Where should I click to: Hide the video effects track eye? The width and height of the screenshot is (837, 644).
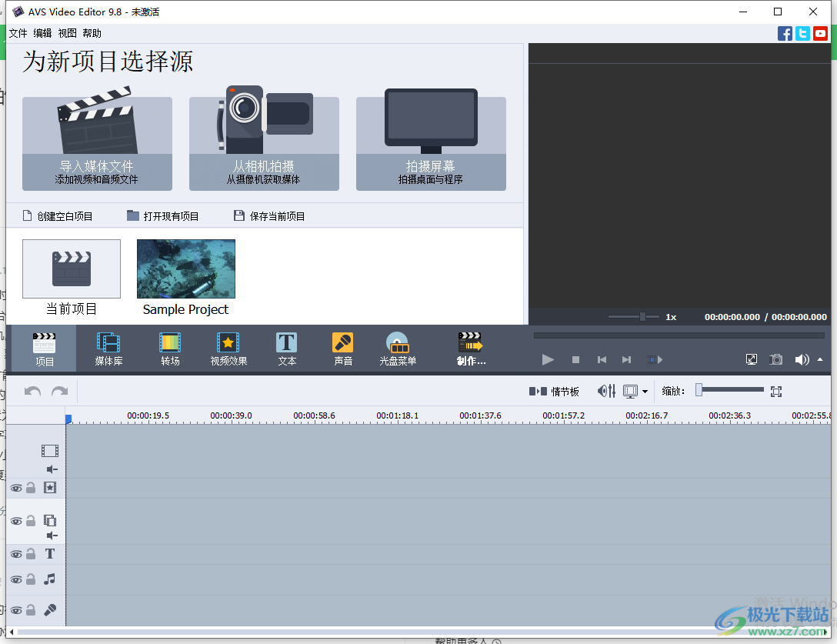pyautogui.click(x=17, y=488)
